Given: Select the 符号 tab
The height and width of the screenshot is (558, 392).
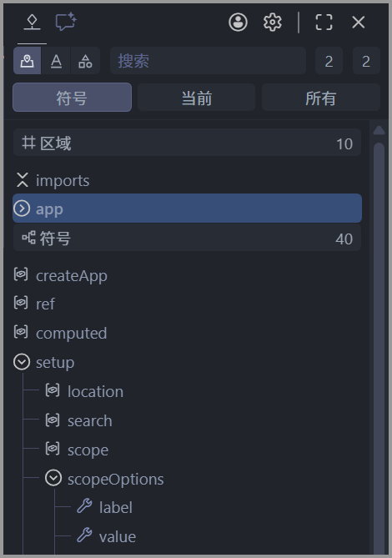Looking at the screenshot, I should pos(73,98).
